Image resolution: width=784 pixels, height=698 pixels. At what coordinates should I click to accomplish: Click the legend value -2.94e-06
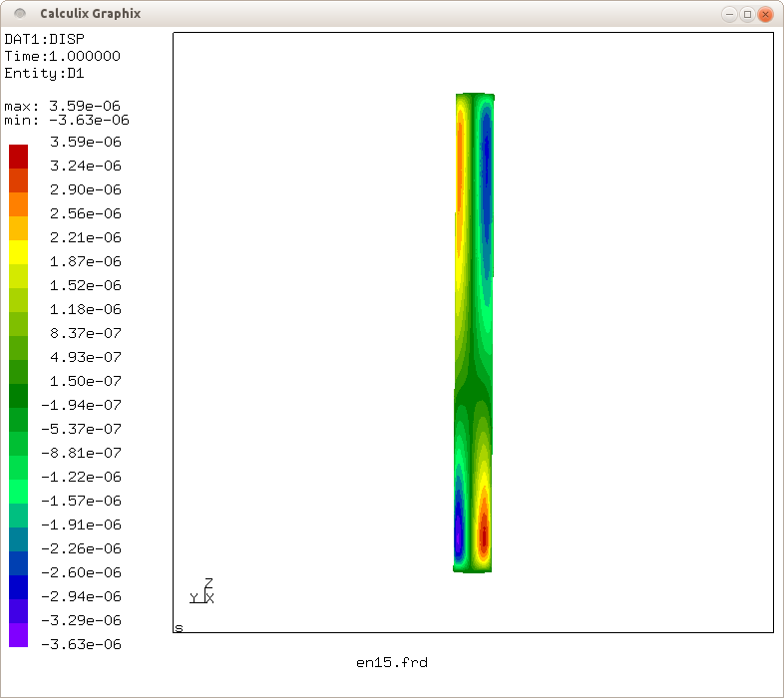pyautogui.click(x=82, y=596)
